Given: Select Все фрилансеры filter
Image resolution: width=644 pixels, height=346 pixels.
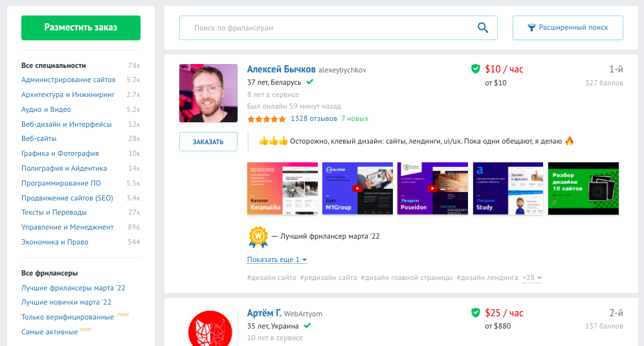Looking at the screenshot, I should [x=50, y=273].
